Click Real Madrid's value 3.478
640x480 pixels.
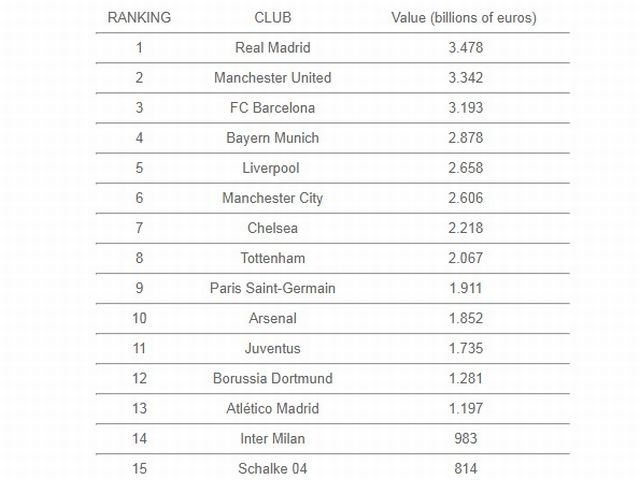coord(466,48)
